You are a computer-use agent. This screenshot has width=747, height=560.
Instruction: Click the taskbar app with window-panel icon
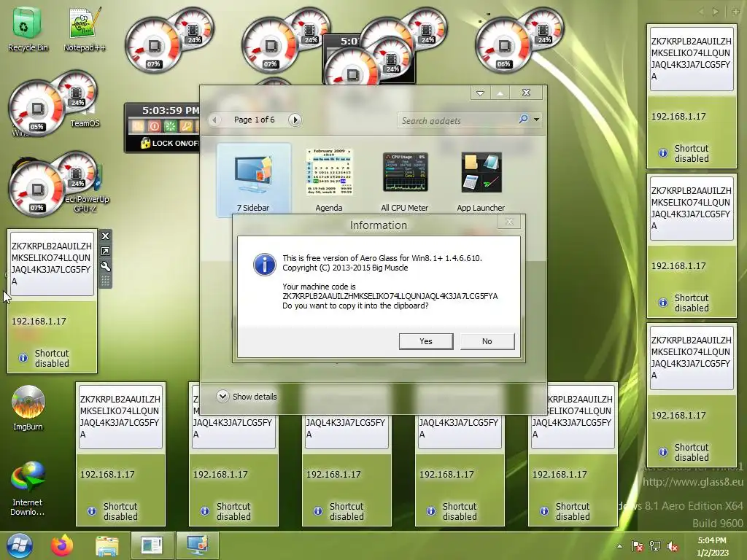[152, 545]
